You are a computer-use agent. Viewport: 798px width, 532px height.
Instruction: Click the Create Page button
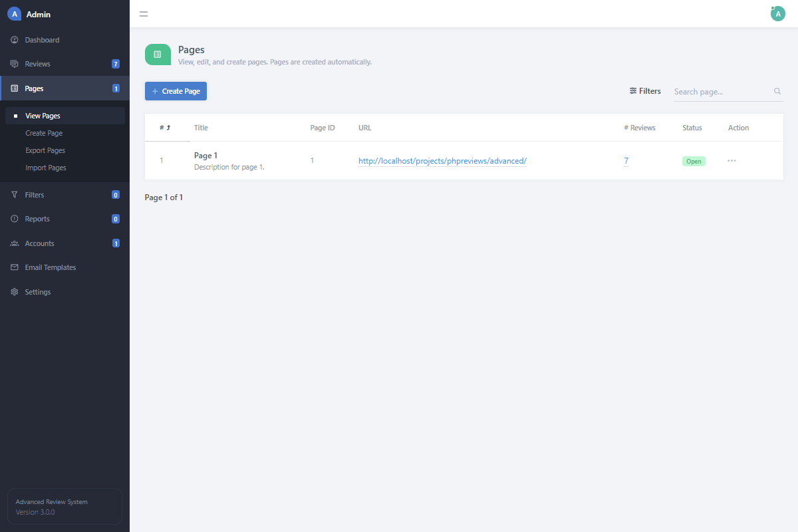[x=176, y=91]
